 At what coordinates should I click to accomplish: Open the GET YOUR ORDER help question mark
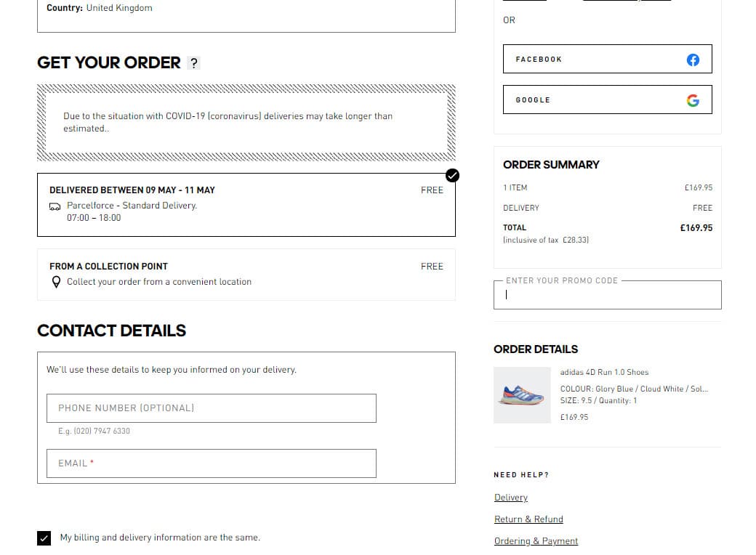tap(193, 63)
